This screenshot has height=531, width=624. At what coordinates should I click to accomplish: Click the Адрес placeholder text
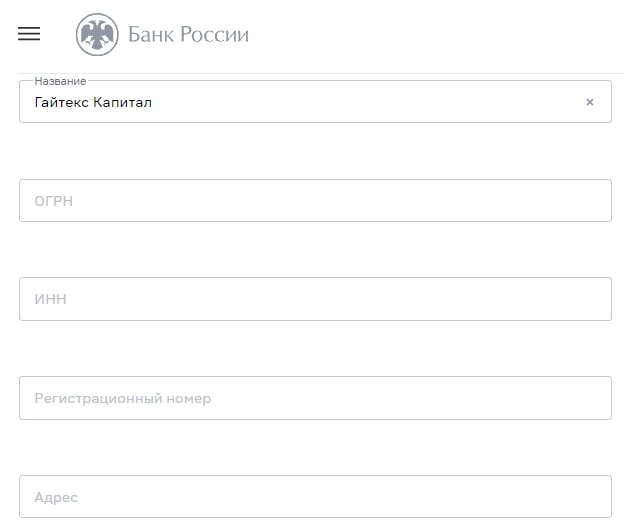[56, 498]
